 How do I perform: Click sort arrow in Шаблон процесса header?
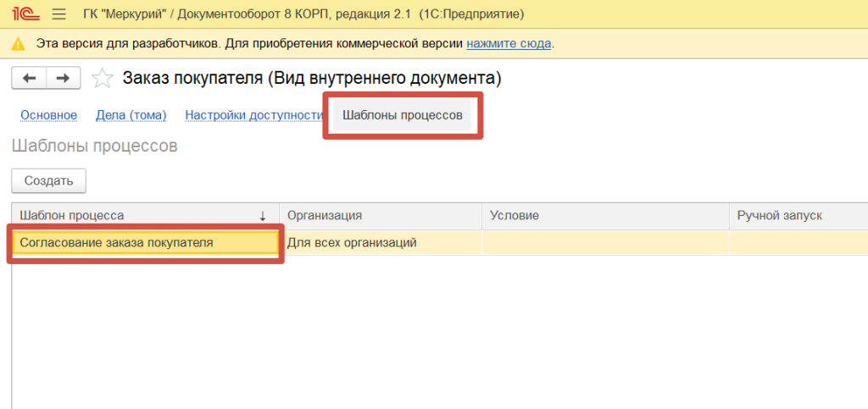pyautogui.click(x=263, y=216)
